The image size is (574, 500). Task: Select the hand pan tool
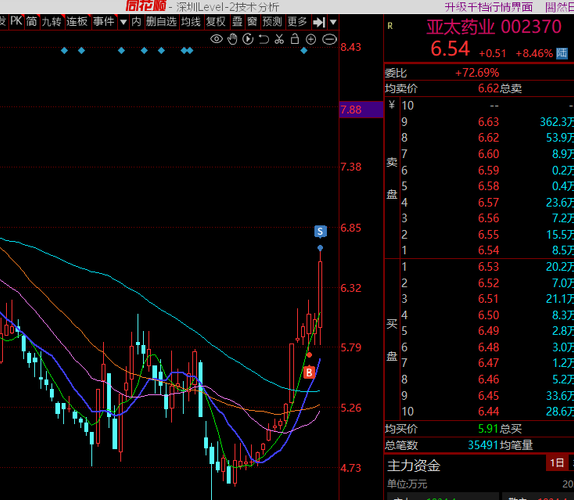coord(232,39)
